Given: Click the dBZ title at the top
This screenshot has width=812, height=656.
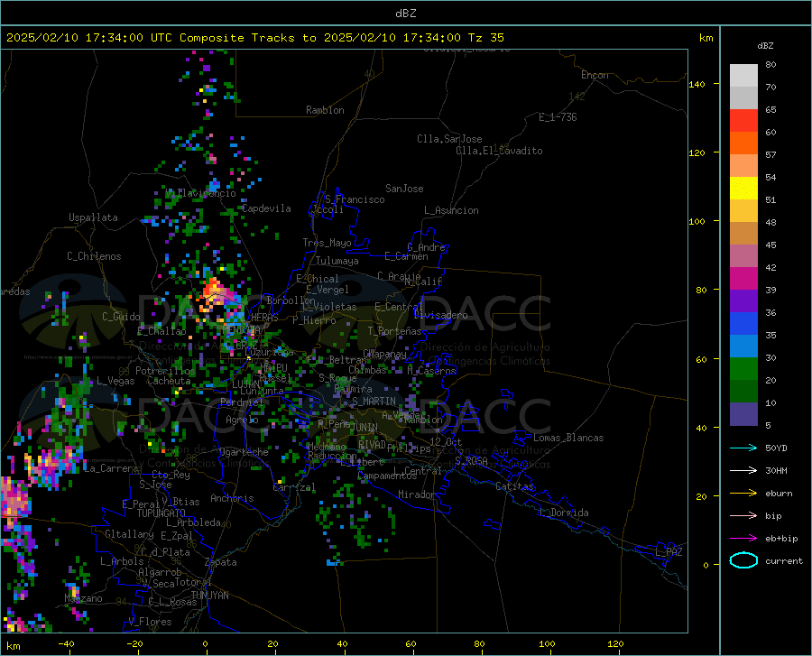Looking at the screenshot, I should pos(405,14).
